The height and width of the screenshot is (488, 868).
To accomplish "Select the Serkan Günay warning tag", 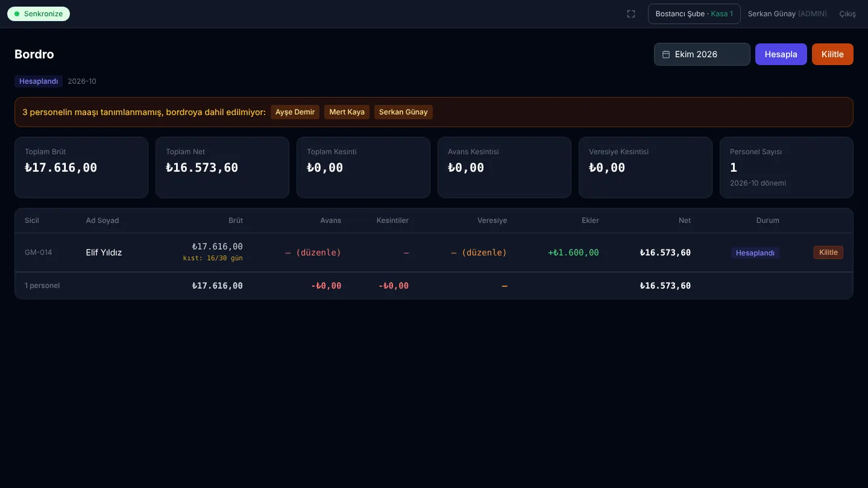I will tap(403, 112).
